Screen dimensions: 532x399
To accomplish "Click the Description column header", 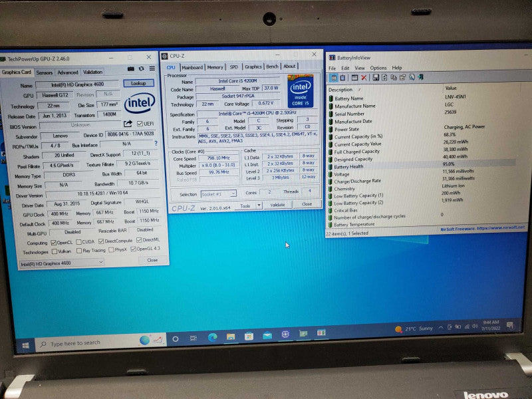I will (340, 90).
